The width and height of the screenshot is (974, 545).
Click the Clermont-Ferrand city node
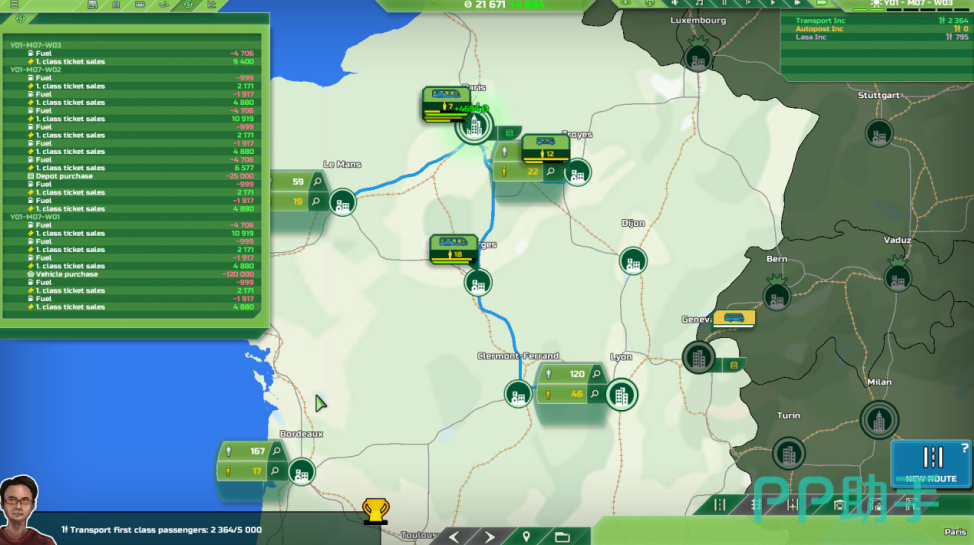click(x=518, y=394)
